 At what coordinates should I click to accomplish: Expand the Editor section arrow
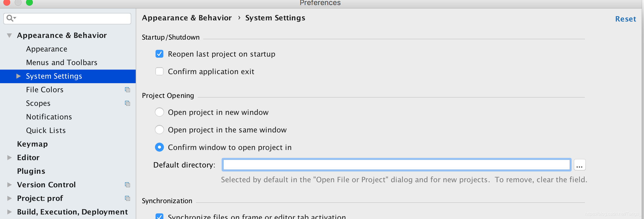(x=9, y=158)
